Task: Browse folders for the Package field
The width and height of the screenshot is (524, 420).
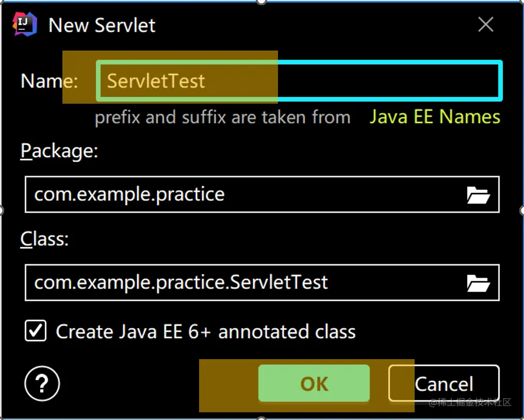Action: point(478,195)
